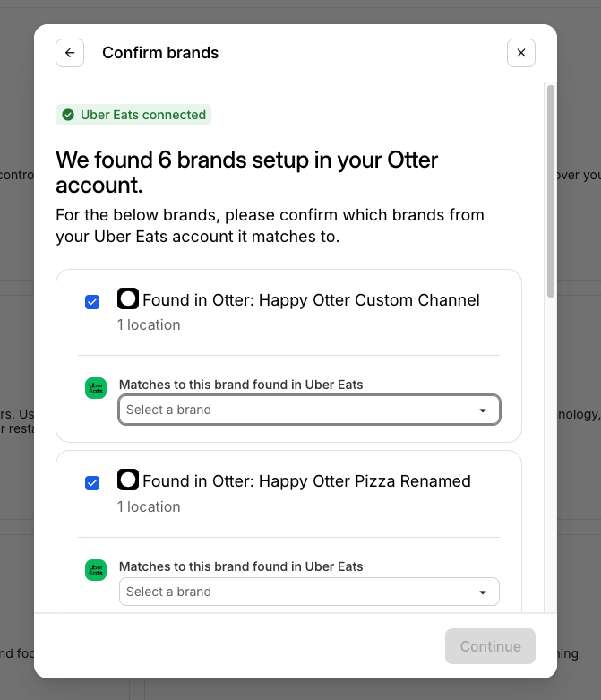The width and height of the screenshot is (601, 700).
Task: Click the Confirm brands dialog title
Action: [160, 53]
